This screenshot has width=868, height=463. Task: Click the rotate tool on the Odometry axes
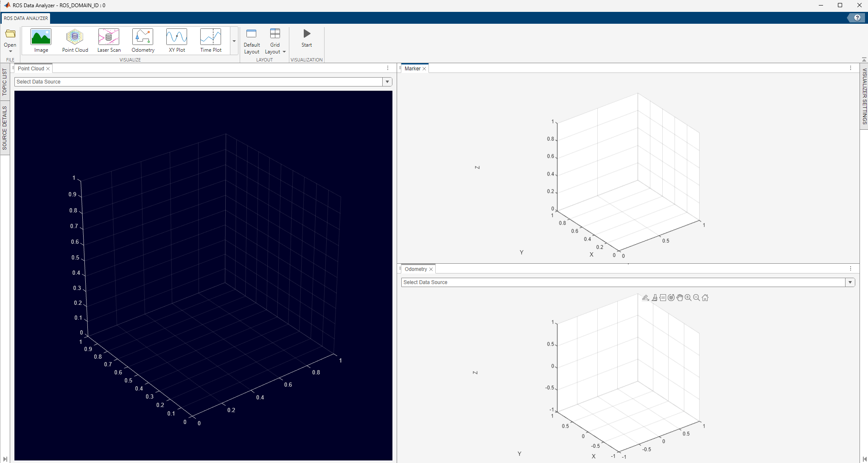pyautogui.click(x=671, y=297)
